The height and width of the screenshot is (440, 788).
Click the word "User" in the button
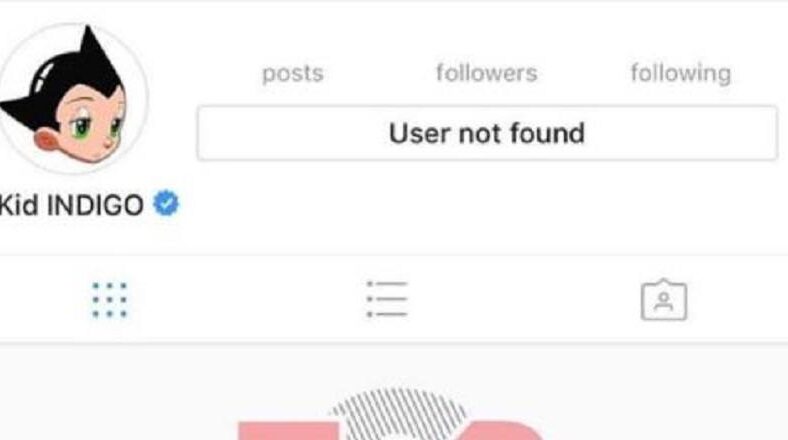point(419,134)
